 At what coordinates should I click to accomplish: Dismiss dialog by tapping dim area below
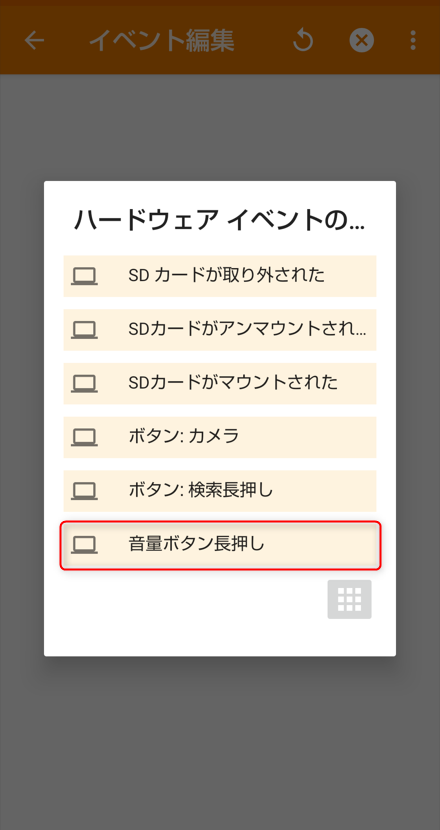click(x=220, y=741)
